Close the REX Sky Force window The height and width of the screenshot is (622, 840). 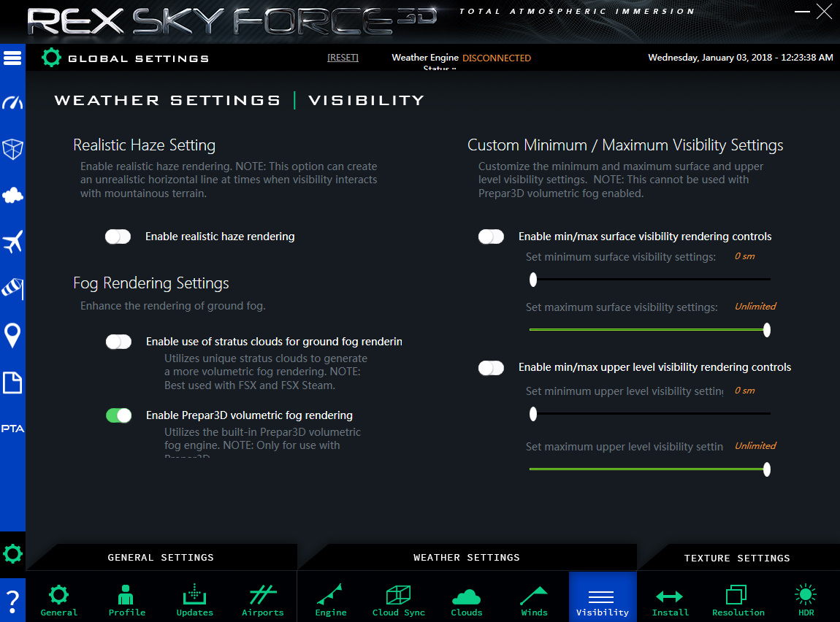coord(824,11)
